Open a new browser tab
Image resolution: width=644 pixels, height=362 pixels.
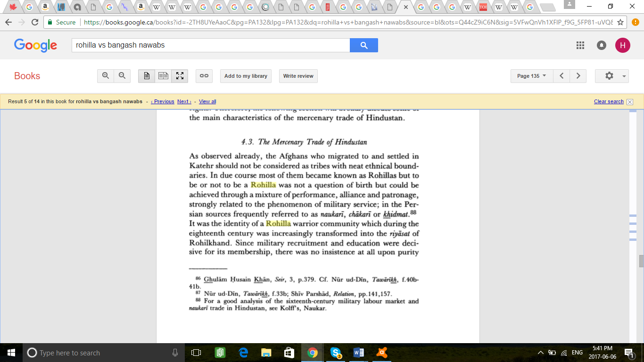(x=547, y=7)
